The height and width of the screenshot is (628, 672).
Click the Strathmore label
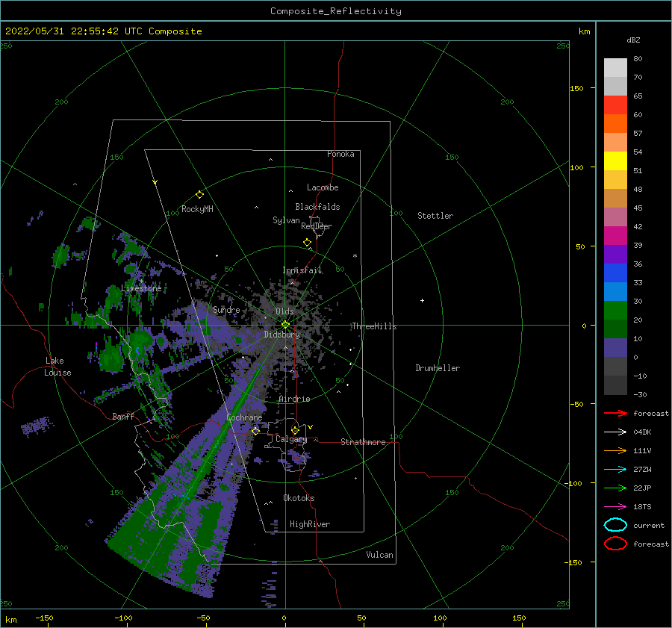pyautogui.click(x=363, y=442)
